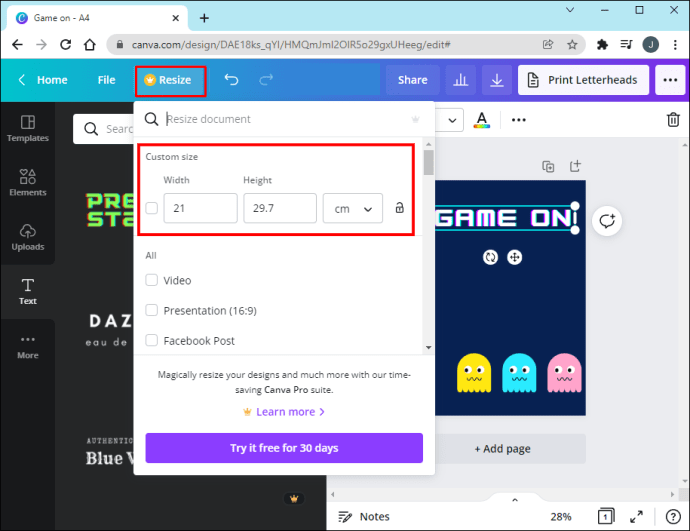Check the Video size option
Screen dimensions: 690x531
151,280
